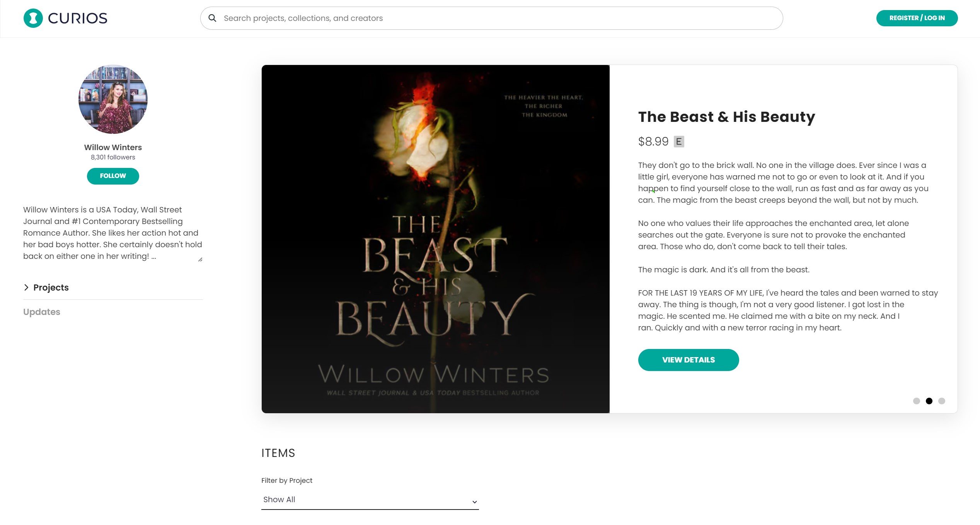Select the first carousel dot
The width and height of the screenshot is (980, 525).
(916, 401)
